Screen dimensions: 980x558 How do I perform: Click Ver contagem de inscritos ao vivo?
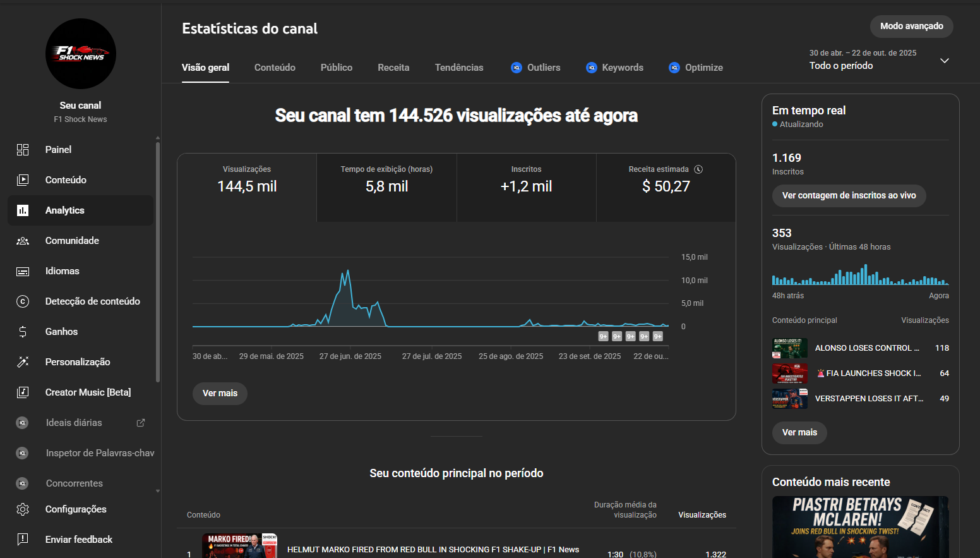[x=849, y=196]
